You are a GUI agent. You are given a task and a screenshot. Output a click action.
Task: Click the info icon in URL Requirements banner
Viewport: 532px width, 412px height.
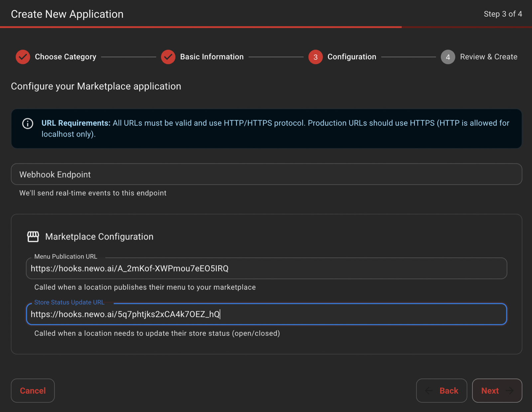click(28, 123)
